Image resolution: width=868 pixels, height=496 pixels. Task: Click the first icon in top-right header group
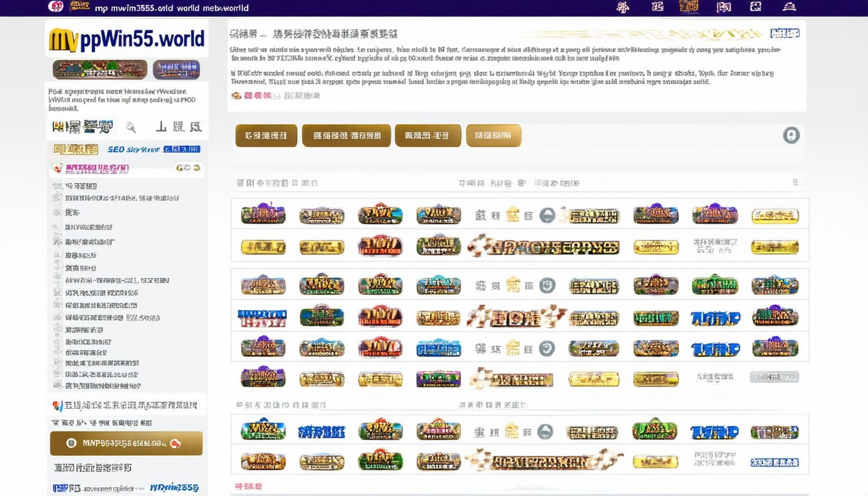tap(623, 7)
